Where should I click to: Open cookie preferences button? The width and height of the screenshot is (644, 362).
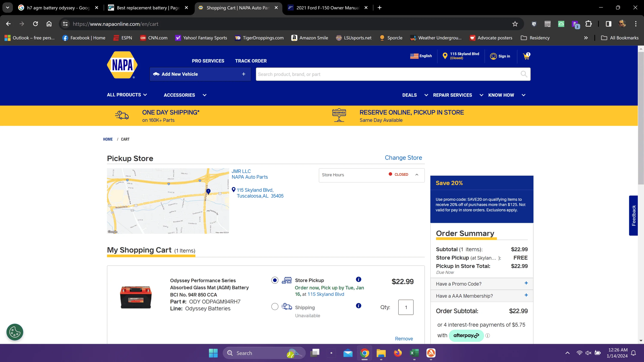pos(15,332)
